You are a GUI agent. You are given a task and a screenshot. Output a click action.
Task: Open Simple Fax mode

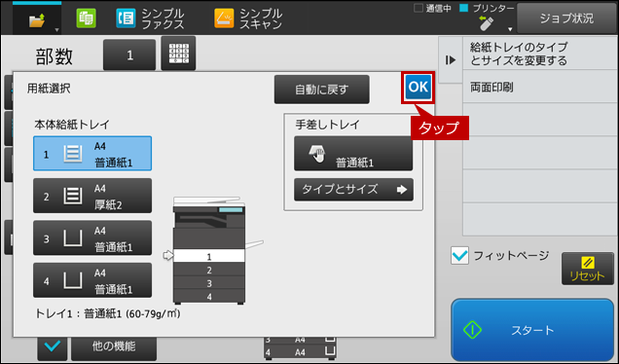tap(150, 18)
